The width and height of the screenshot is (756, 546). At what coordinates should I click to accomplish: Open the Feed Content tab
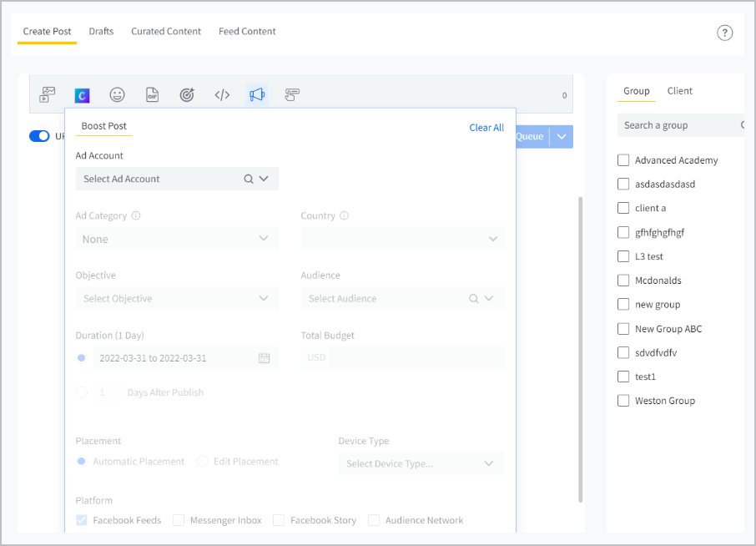pos(247,32)
